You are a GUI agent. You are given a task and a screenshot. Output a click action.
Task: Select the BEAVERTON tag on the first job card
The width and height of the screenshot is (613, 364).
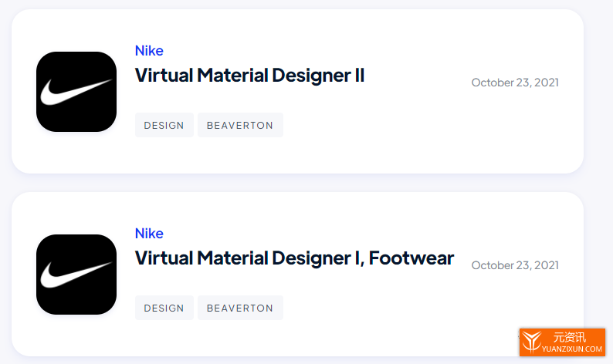click(x=240, y=125)
